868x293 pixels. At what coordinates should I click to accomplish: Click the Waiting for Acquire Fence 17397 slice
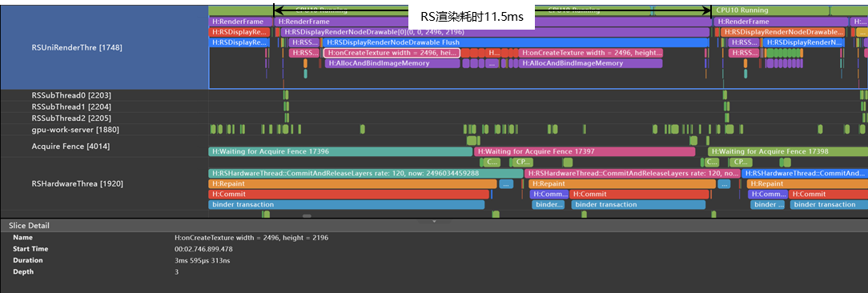[x=584, y=151]
